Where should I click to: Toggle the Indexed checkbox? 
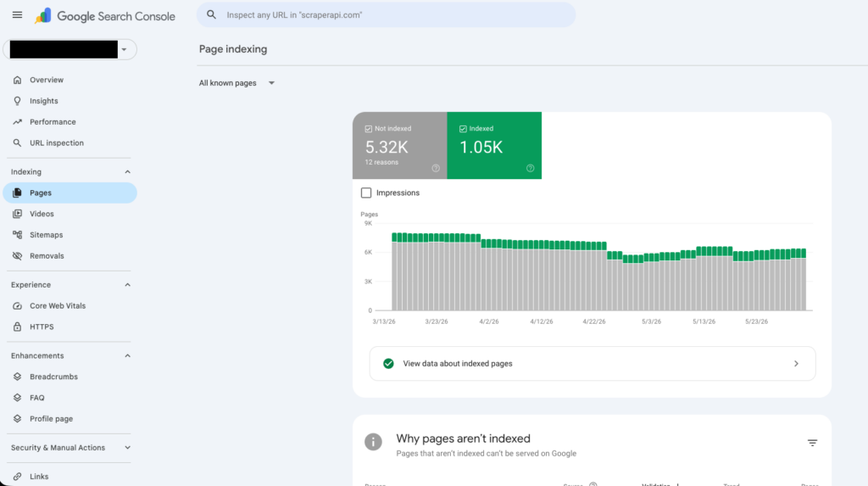pos(463,129)
